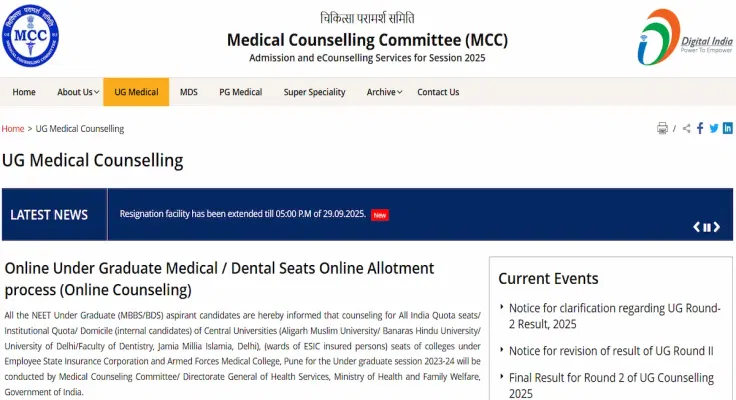Open notice for revision of UG Round II result

pyautogui.click(x=610, y=351)
